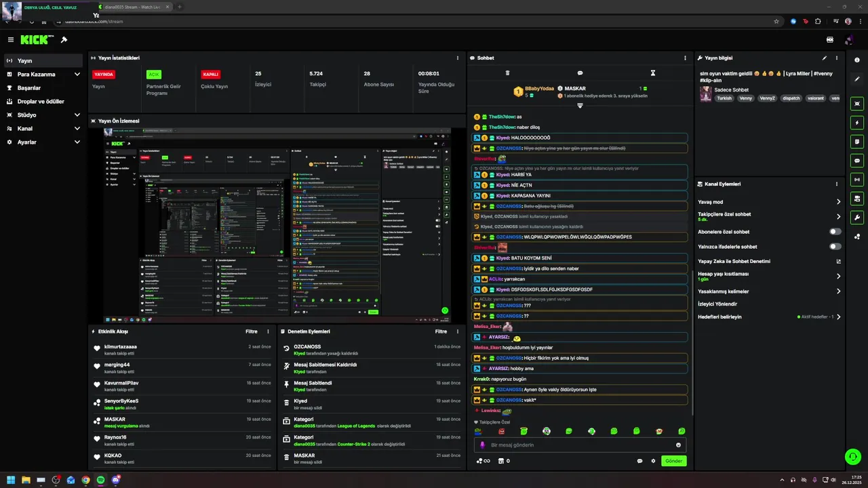Select Yayın in the left sidebar

(43, 61)
